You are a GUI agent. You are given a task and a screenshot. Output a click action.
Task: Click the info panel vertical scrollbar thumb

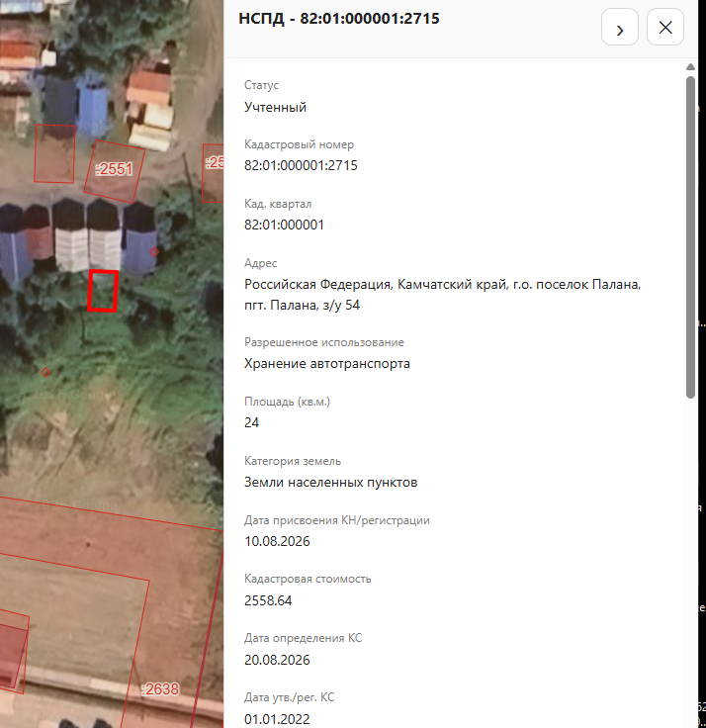(x=691, y=236)
